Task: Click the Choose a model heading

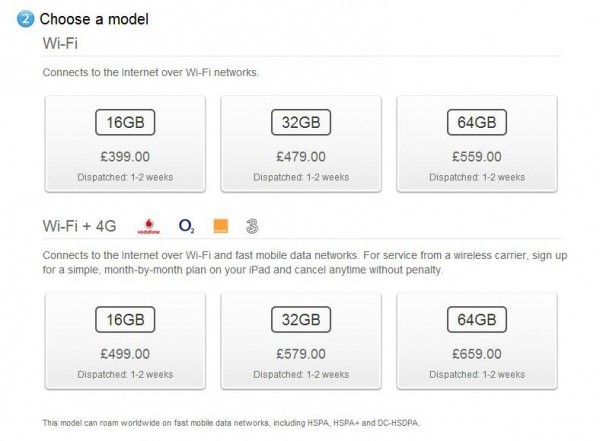Action: (x=94, y=19)
